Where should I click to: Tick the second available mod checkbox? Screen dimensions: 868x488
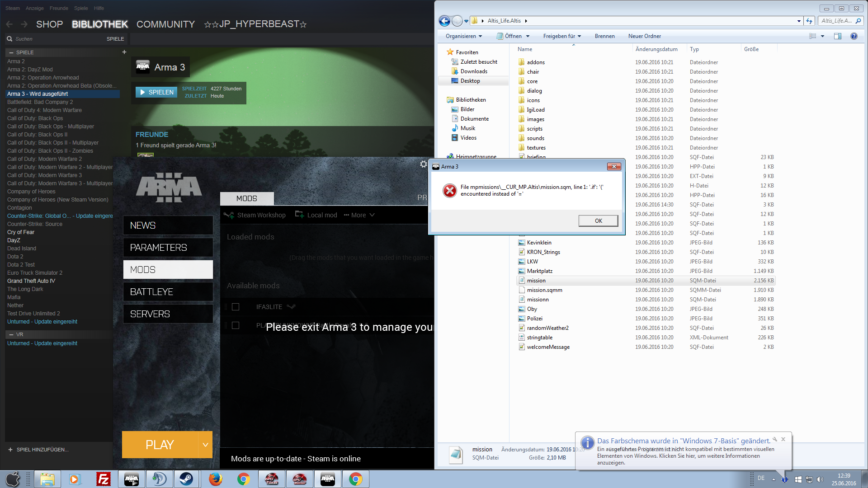[x=236, y=325]
